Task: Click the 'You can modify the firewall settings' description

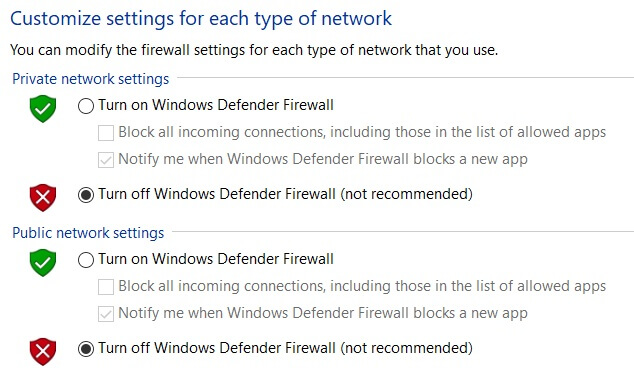Action: pyautogui.click(x=254, y=50)
